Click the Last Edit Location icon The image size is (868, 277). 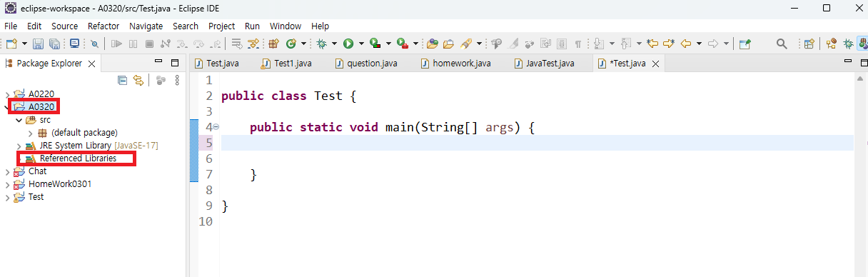(x=652, y=44)
